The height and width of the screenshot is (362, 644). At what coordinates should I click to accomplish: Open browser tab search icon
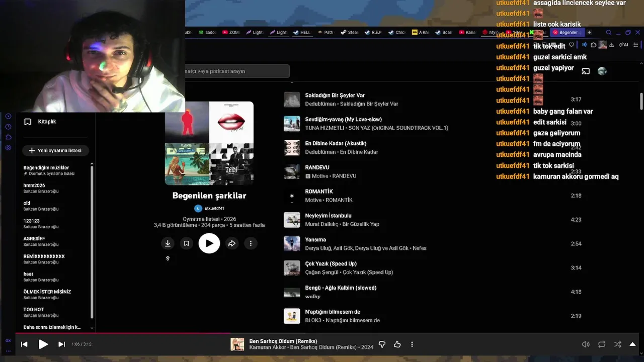608,32
